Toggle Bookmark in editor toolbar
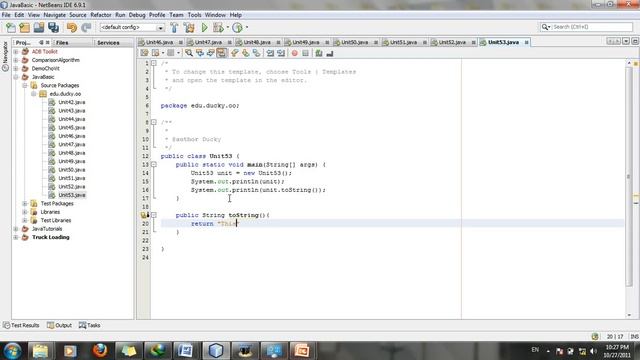Screen dimensions: 640x360 point(256,53)
